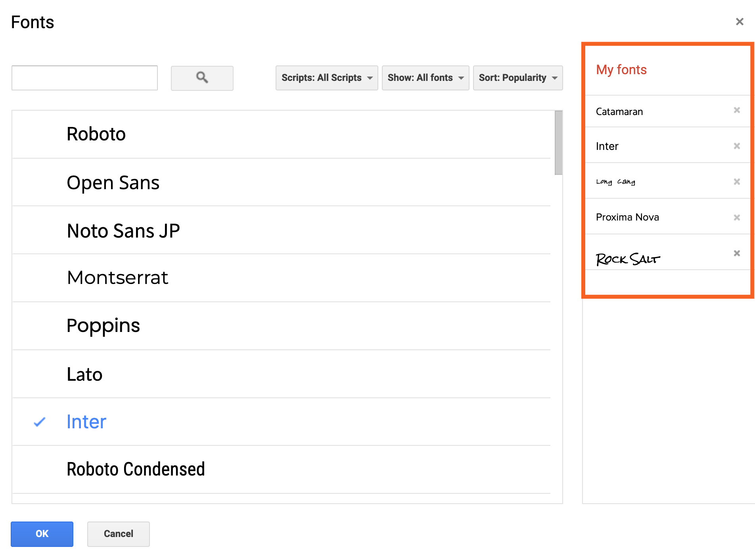This screenshot has width=755, height=560.
Task: Add Roboto from the font list
Action: 281,134
